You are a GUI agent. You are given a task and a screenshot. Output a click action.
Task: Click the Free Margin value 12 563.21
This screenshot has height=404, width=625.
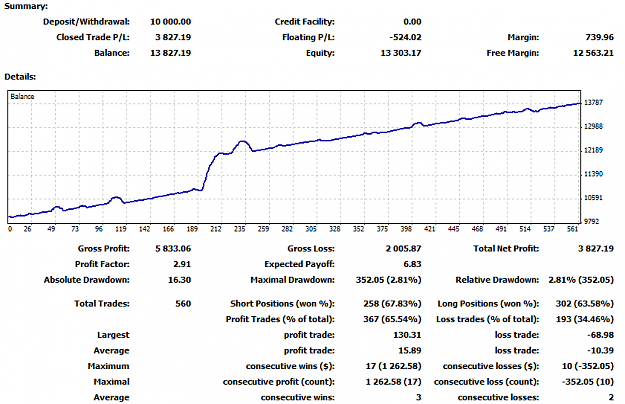click(x=593, y=53)
